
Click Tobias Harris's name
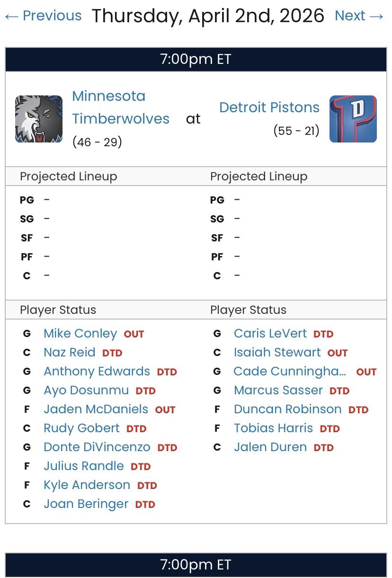tap(273, 428)
